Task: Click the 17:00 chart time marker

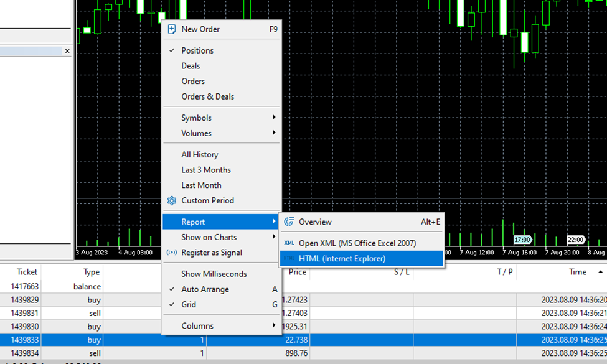Action: point(522,240)
